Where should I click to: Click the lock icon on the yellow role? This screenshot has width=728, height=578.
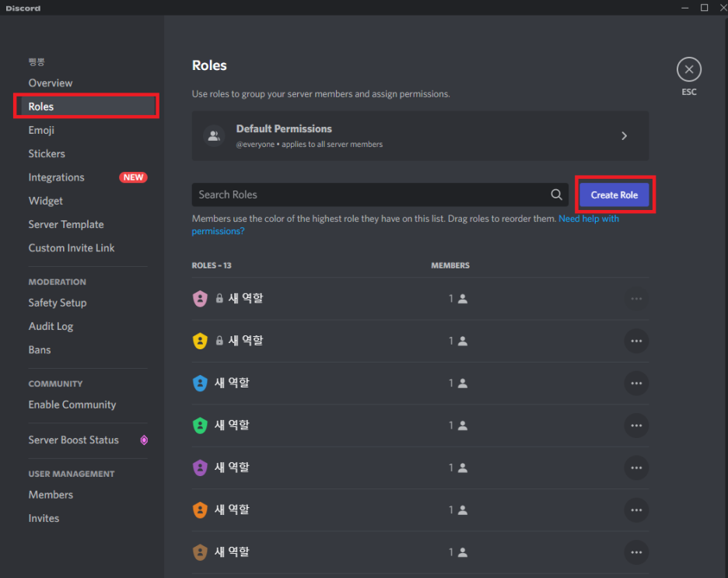pos(219,341)
